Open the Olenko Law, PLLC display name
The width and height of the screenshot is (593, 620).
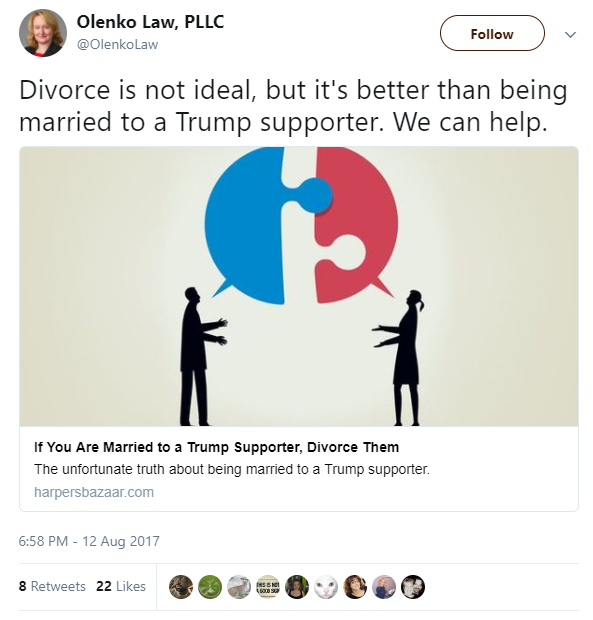pos(150,22)
